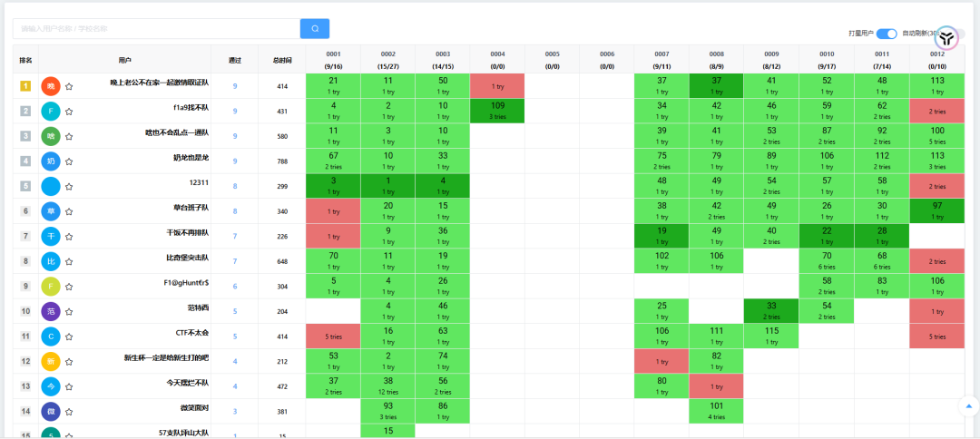Click the yellow 新 avatar in row 12
Viewport: 980px width, 439px height.
coord(51,361)
